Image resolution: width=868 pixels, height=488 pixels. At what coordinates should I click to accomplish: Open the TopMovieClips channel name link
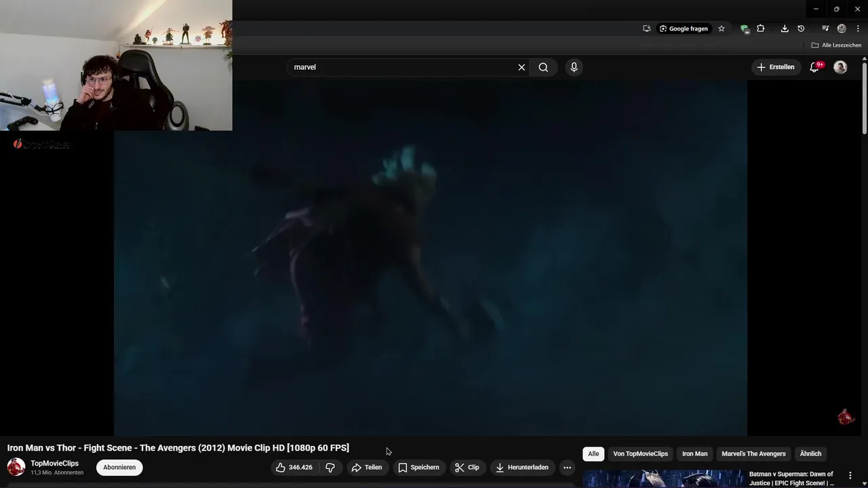[x=54, y=464]
